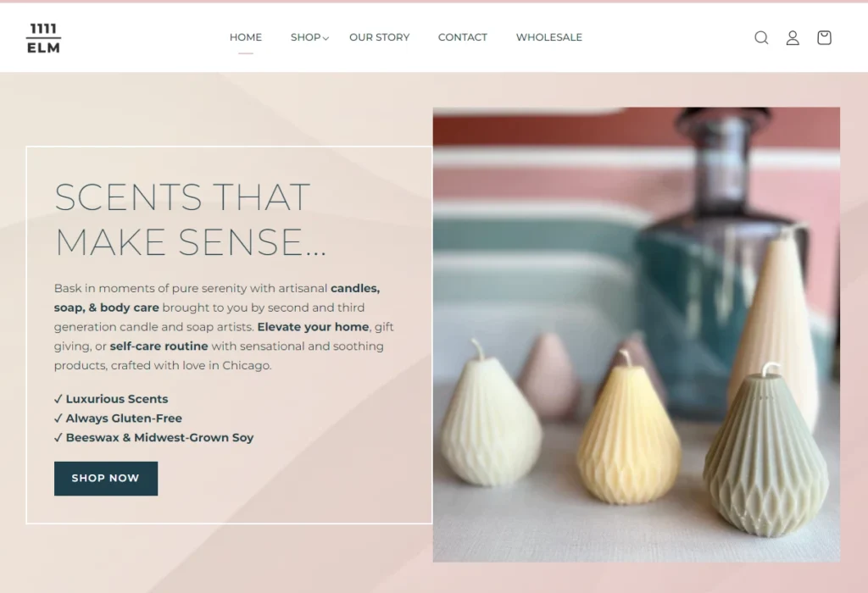Go to the HOME nav item
The height and width of the screenshot is (593, 868).
[246, 37]
